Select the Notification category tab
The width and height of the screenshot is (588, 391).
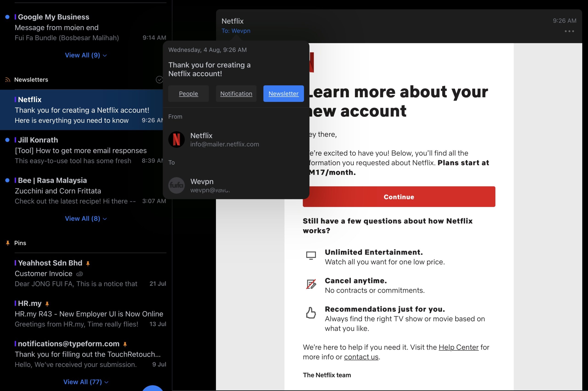(236, 94)
